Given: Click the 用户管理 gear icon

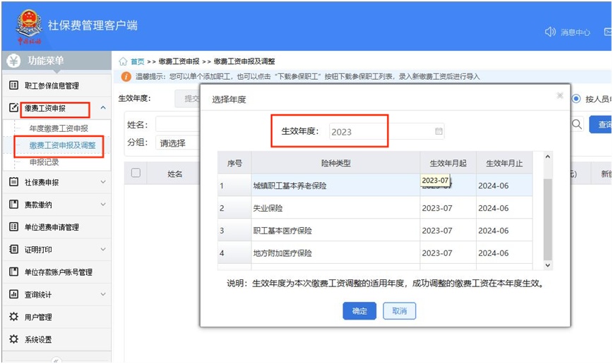Looking at the screenshot, I should (x=13, y=316).
